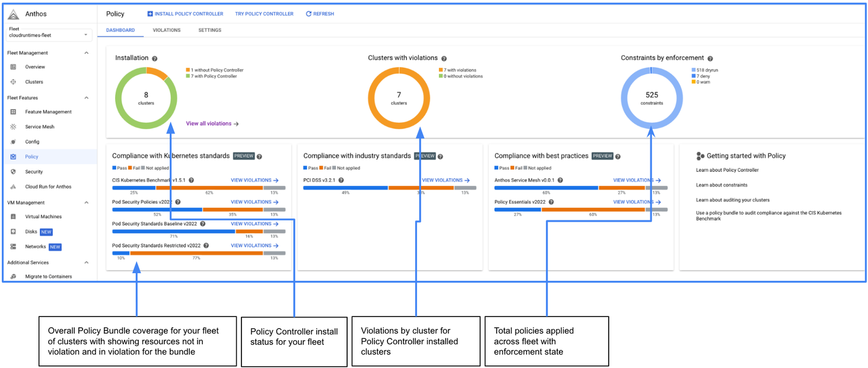868x368 pixels.
Task: Click the '7 with violations' legend entry
Action: click(x=457, y=71)
